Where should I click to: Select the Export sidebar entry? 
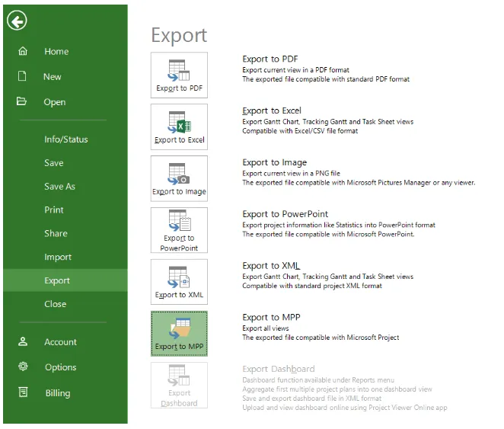[x=65, y=280]
